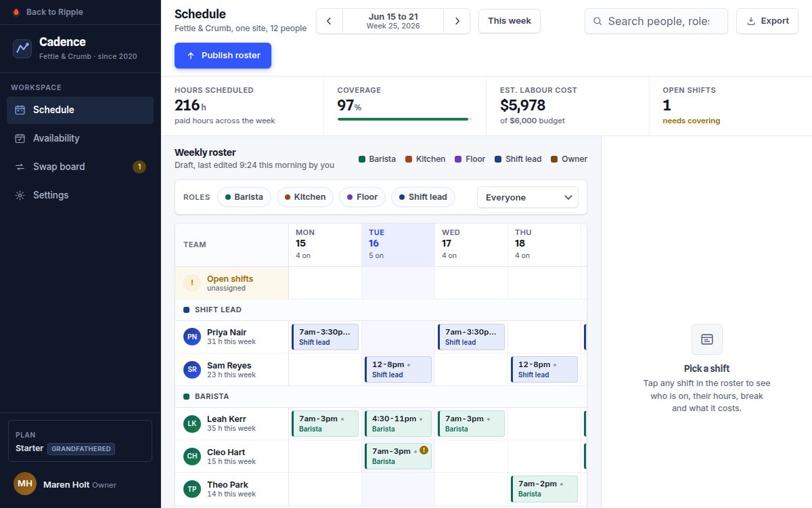812x508 pixels.
Task: Open the Everyone dropdown
Action: (528, 197)
